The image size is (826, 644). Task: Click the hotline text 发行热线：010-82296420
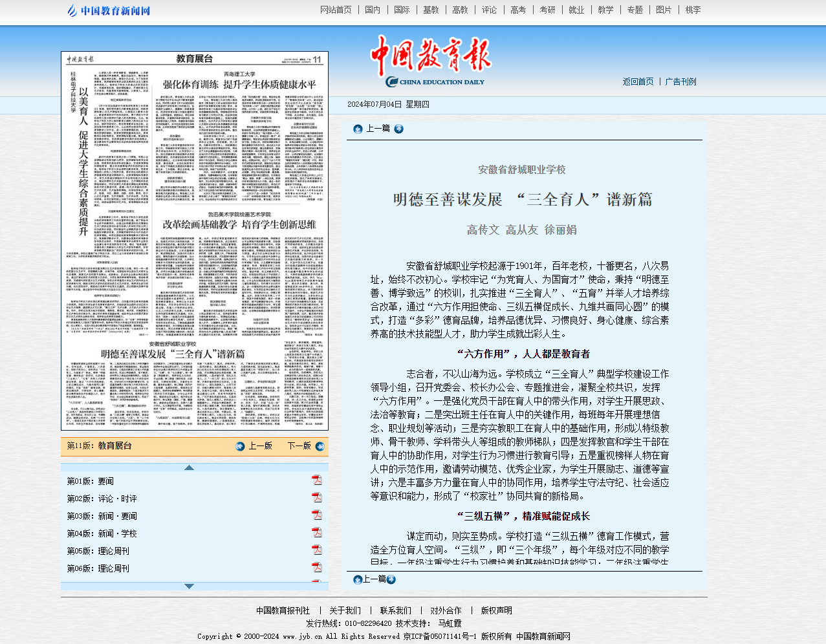coord(349,623)
